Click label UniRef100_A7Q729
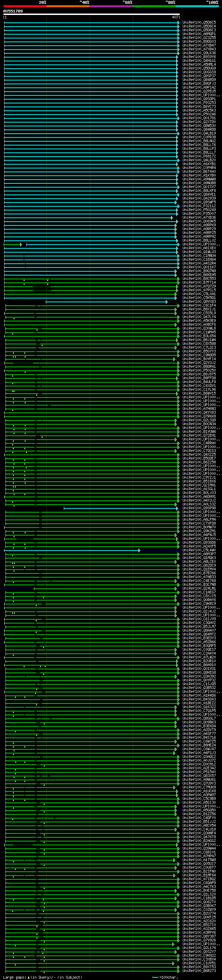This screenshot has height=980, width=222. tap(199, 286)
